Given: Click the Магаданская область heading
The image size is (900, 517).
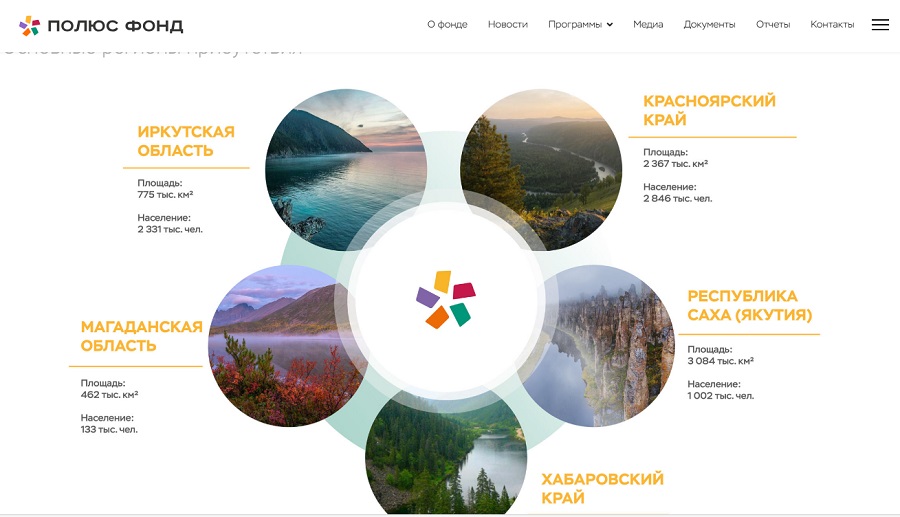Looking at the screenshot, I should click(141, 336).
